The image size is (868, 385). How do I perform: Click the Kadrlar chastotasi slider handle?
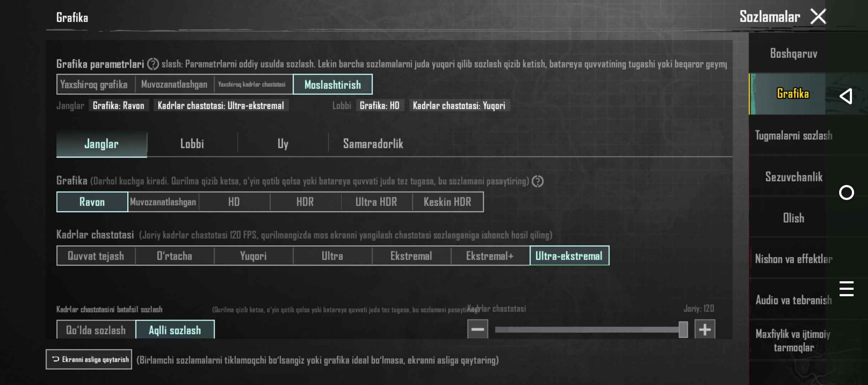click(683, 329)
